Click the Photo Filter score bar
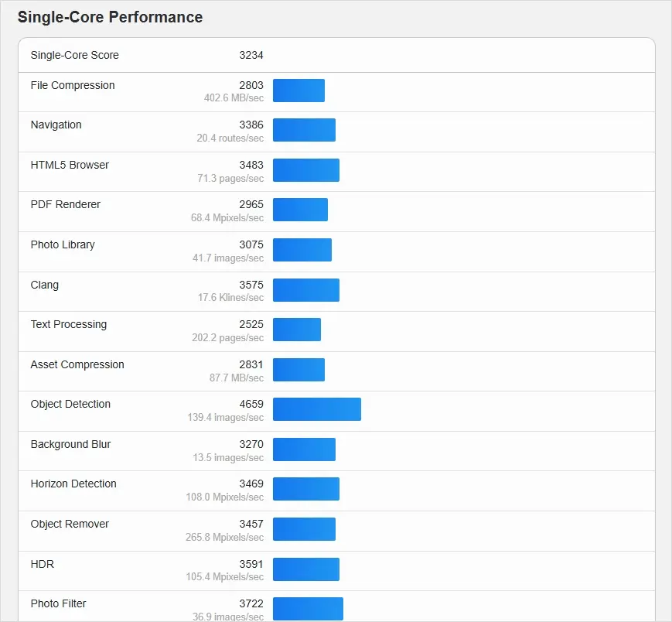 pyautogui.click(x=308, y=608)
